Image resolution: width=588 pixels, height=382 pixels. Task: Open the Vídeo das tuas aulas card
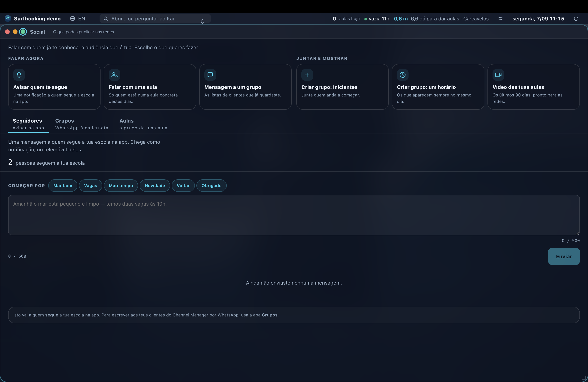(x=533, y=87)
